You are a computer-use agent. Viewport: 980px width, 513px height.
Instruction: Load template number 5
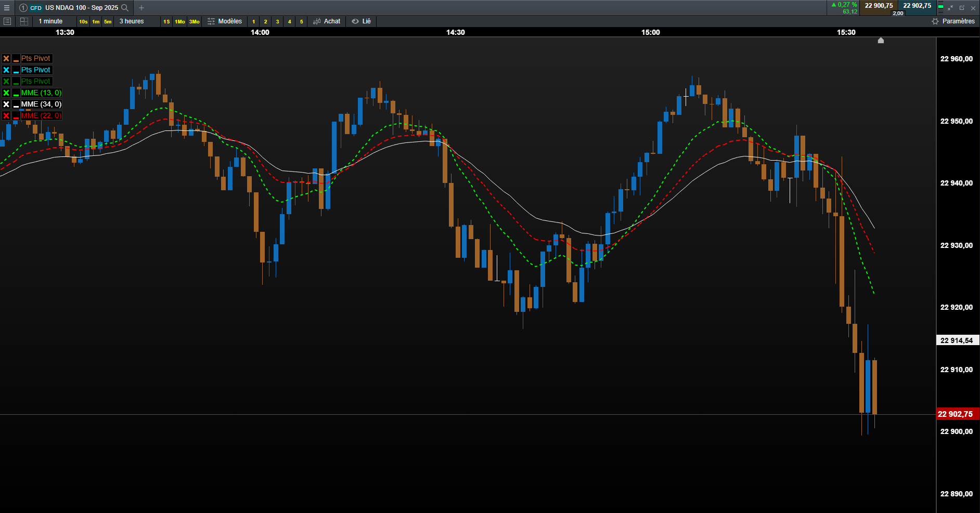[302, 21]
